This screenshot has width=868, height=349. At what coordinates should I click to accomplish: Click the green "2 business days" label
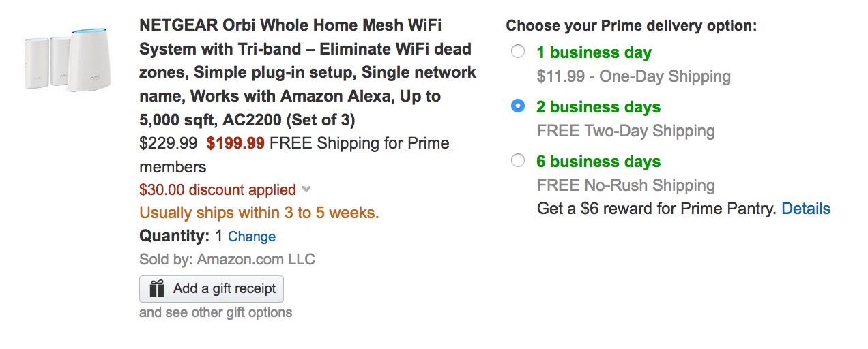598,107
